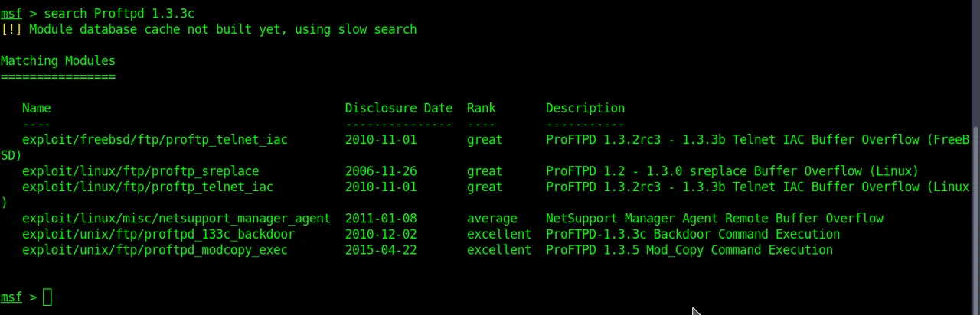The height and width of the screenshot is (315, 980).
Task: Click the 'Description' column header
Action: click(586, 109)
